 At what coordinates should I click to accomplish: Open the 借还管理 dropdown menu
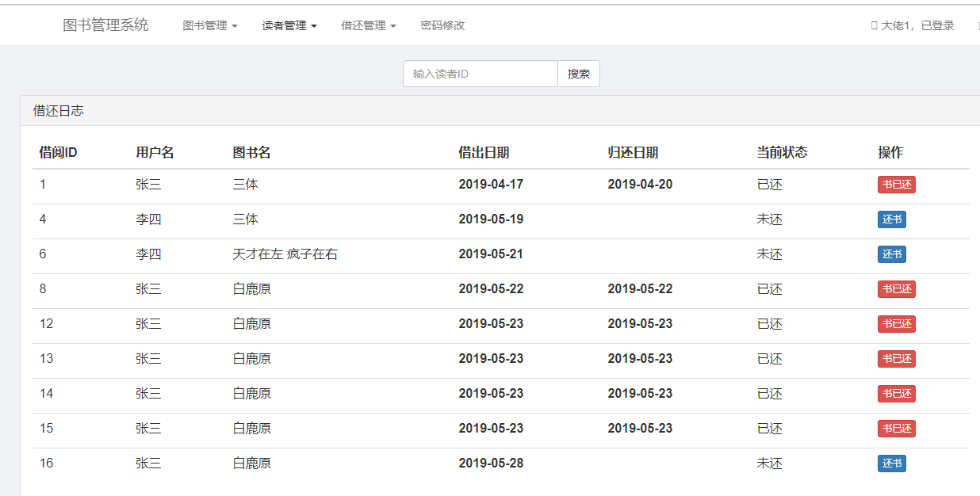(368, 25)
